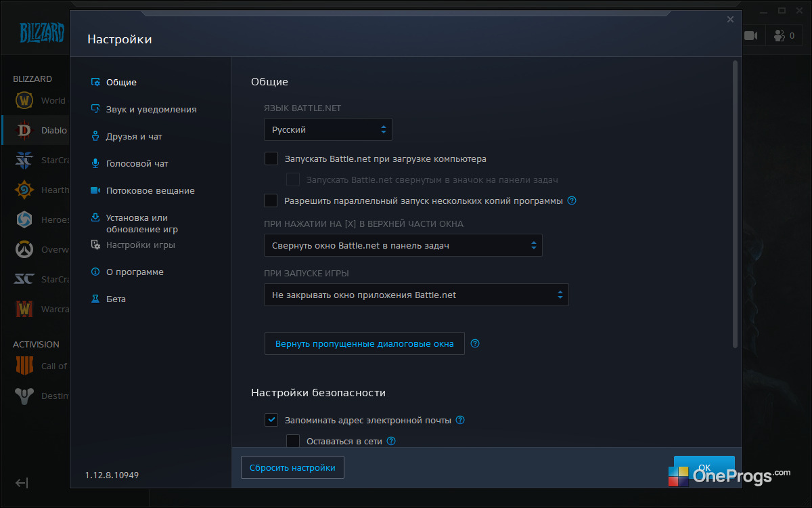Open the window close behavior dropdown
The height and width of the screenshot is (508, 812).
(403, 245)
